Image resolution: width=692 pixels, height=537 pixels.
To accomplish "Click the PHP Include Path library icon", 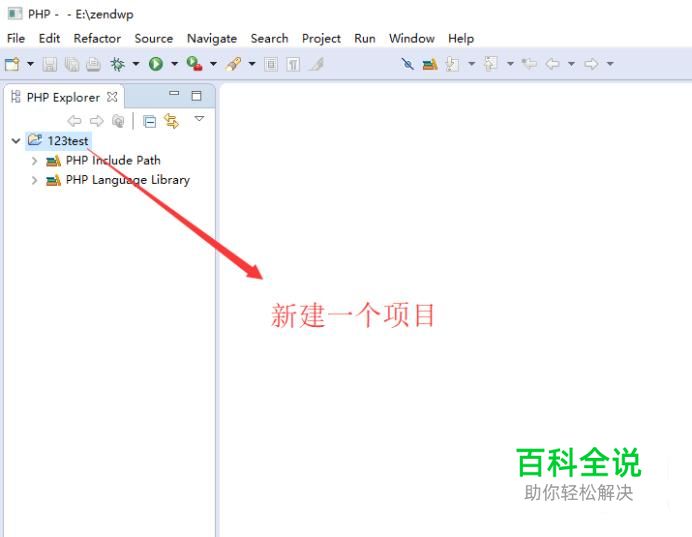I will (x=53, y=161).
